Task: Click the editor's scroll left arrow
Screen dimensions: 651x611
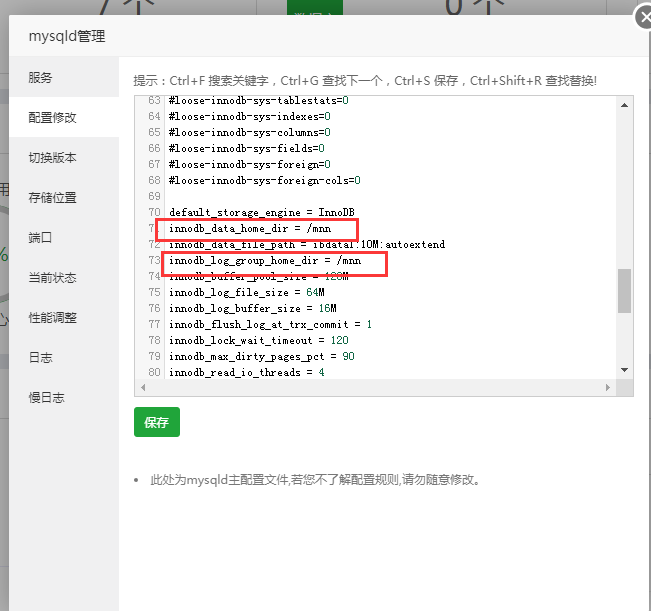Action: (143, 387)
